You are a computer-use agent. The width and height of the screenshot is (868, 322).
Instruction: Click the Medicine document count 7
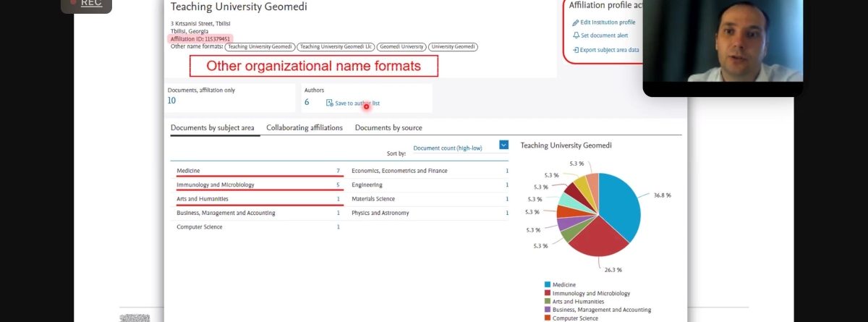338,171
